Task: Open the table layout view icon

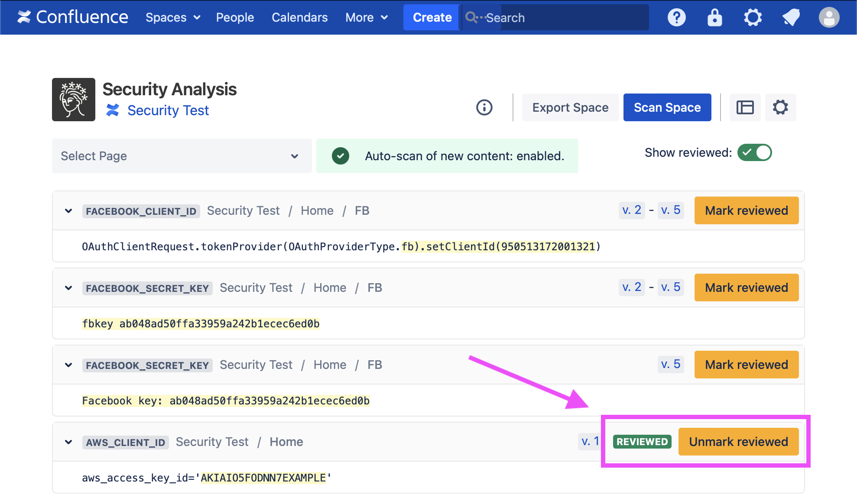Action: point(745,107)
